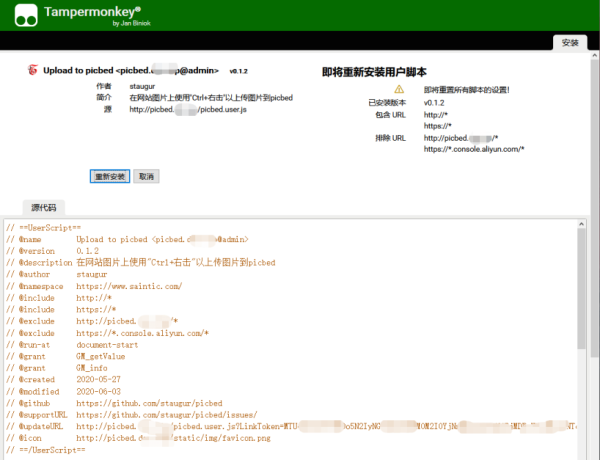Click the @author staugur code line

(57, 274)
